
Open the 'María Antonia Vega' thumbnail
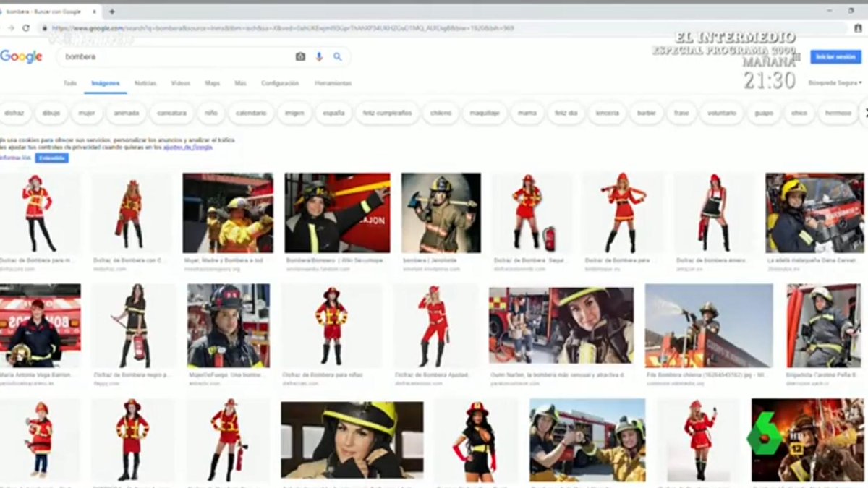41,325
